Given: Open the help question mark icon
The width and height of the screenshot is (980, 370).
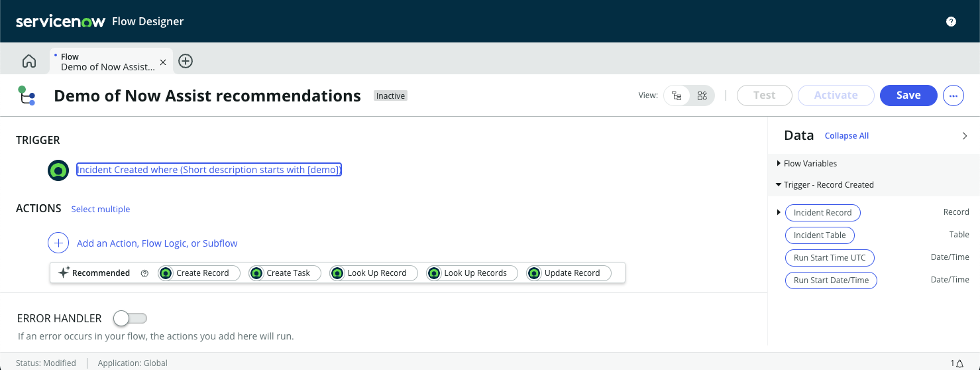Looking at the screenshot, I should [x=951, y=21].
